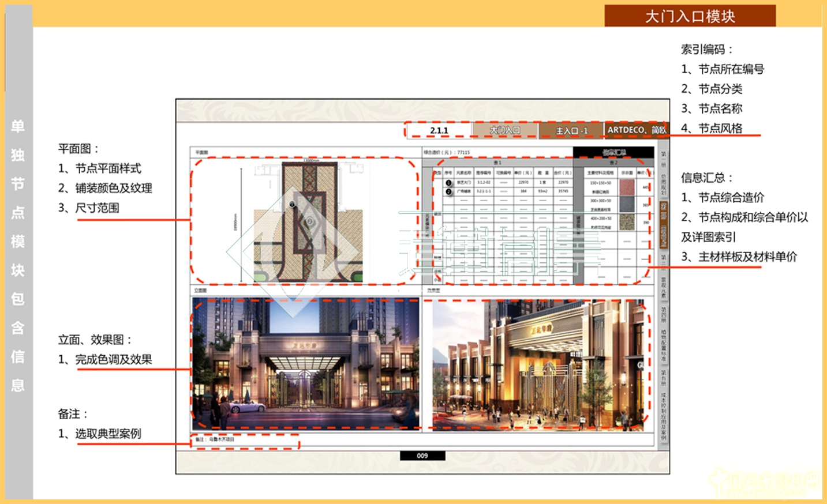Click the 综合造价 77115 total cost text
Viewport: 827px width, 504px height.
coord(447,152)
